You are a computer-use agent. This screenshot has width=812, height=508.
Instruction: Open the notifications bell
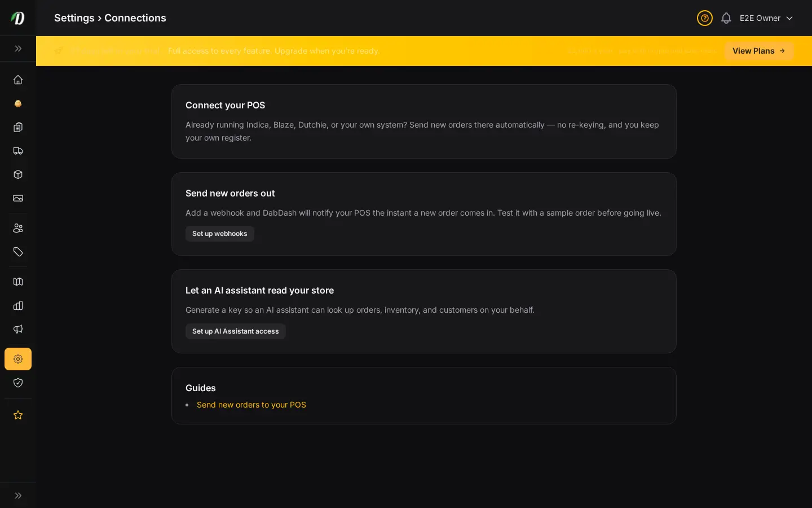coord(726,18)
